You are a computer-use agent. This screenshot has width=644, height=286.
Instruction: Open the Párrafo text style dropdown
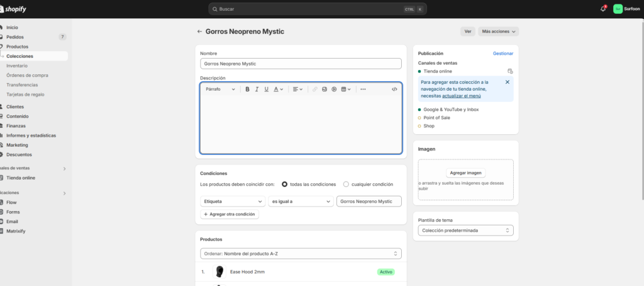[x=220, y=89]
